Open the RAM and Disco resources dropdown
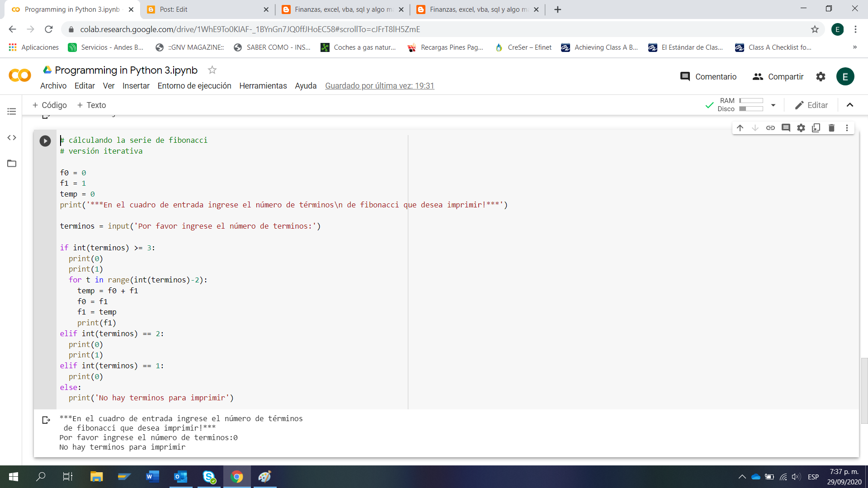Viewport: 868px width, 488px height. pos(773,105)
